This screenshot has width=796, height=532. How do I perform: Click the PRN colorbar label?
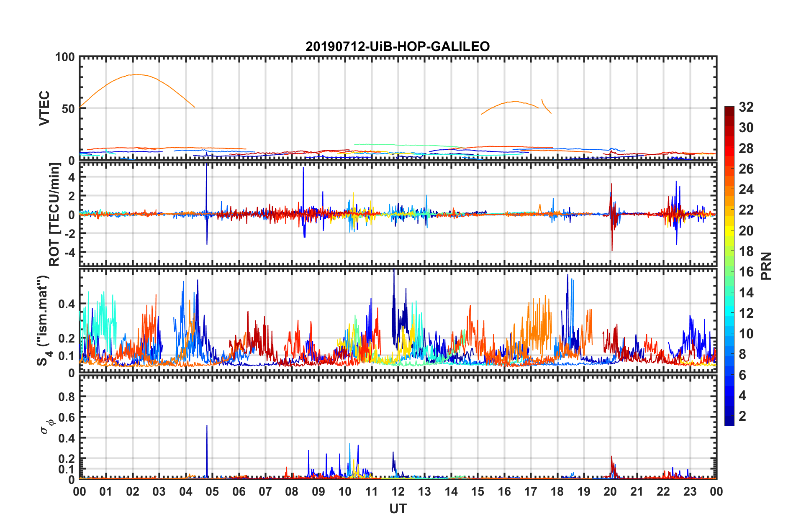pyautogui.click(x=766, y=266)
